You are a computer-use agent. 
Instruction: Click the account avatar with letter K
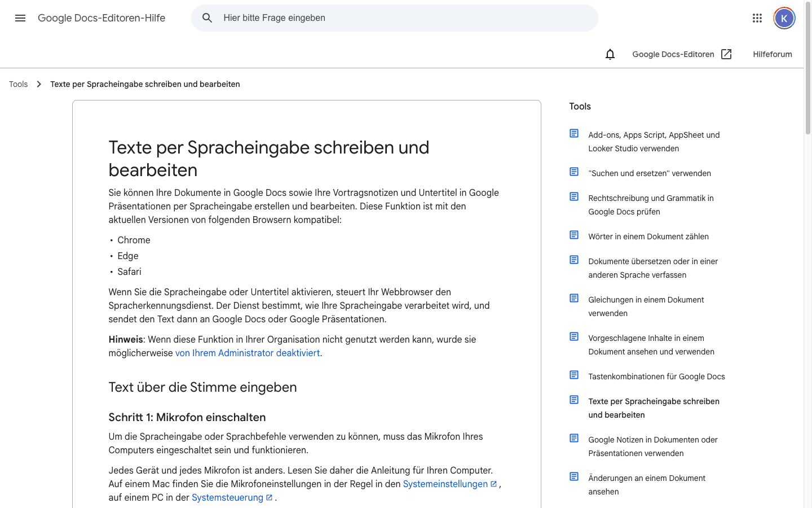point(784,17)
